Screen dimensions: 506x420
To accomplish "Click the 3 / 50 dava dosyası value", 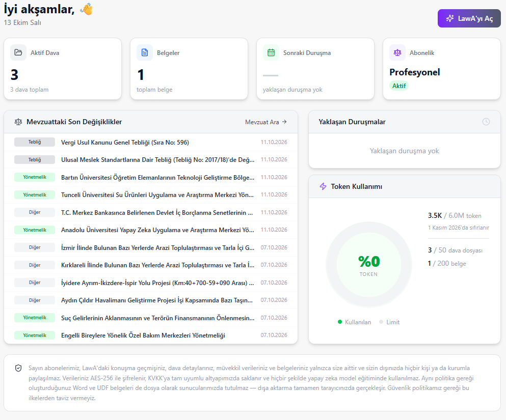I will pyautogui.click(x=455, y=250).
